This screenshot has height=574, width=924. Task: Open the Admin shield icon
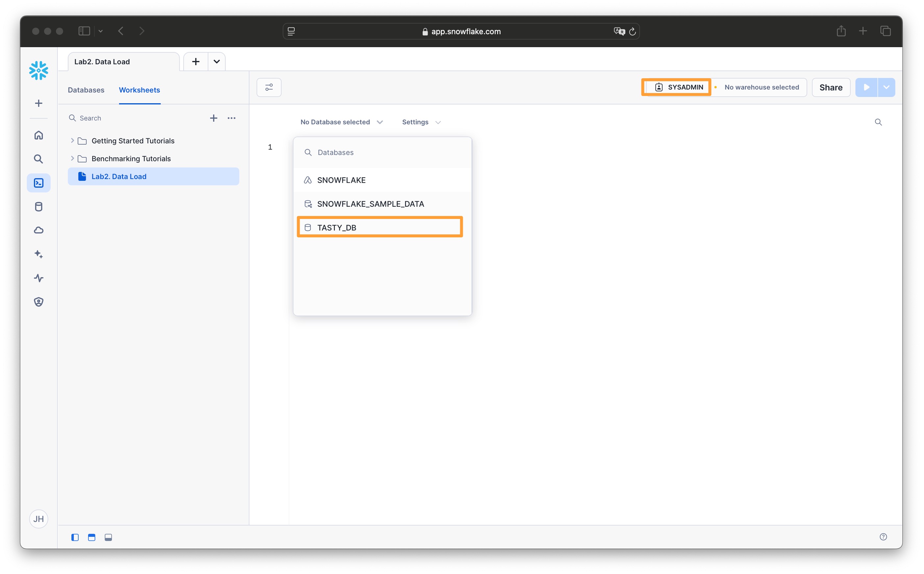pos(38,302)
